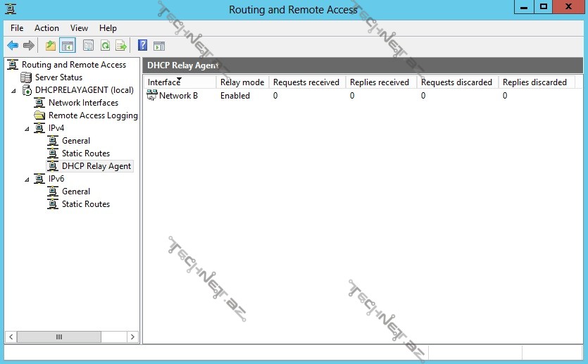Screen dimensions: 588x364
Task: Click the Back arrow toolbar icon
Action: pos(13,46)
